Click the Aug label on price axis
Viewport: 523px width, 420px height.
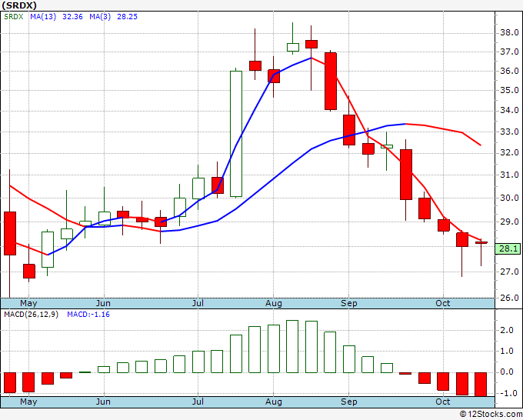tap(274, 303)
